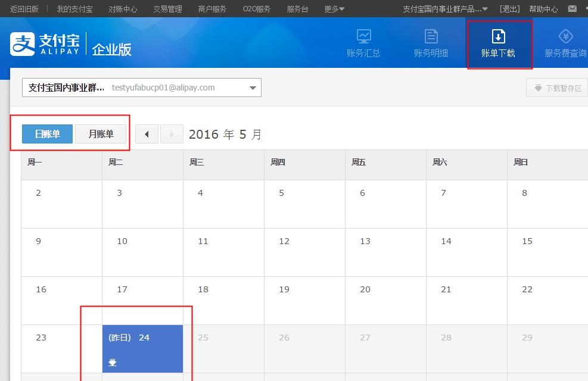Select May 5 on the calendar
Viewport: 588px width, 381px height.
tap(304, 204)
